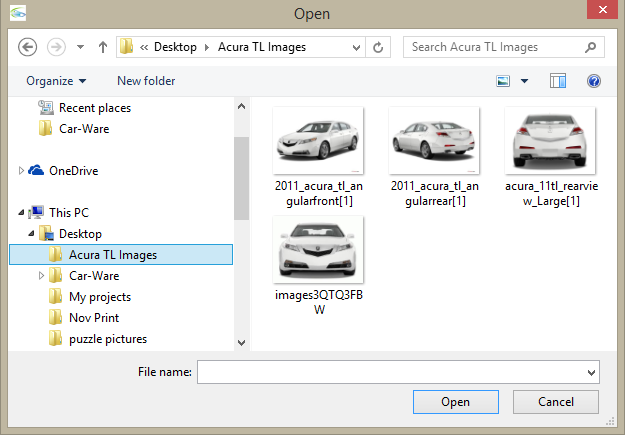Refresh the Acura TL Images folder
The height and width of the screenshot is (435, 625).
(x=378, y=47)
